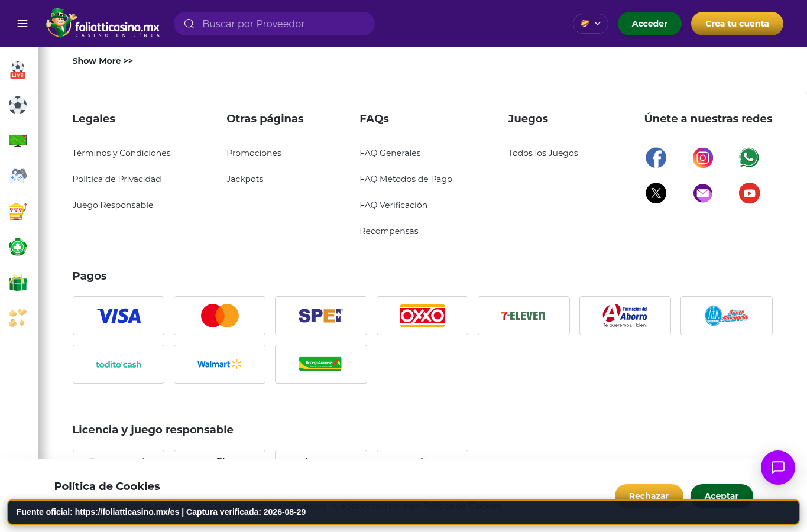807x532 pixels.
Task: Open FAQ Generales
Action: 390,153
